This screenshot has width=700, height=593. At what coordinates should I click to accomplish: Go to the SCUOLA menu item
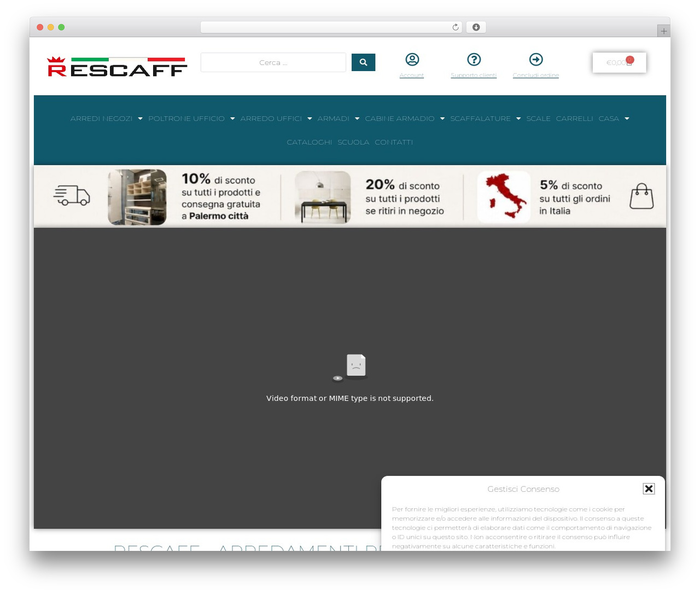coord(353,142)
